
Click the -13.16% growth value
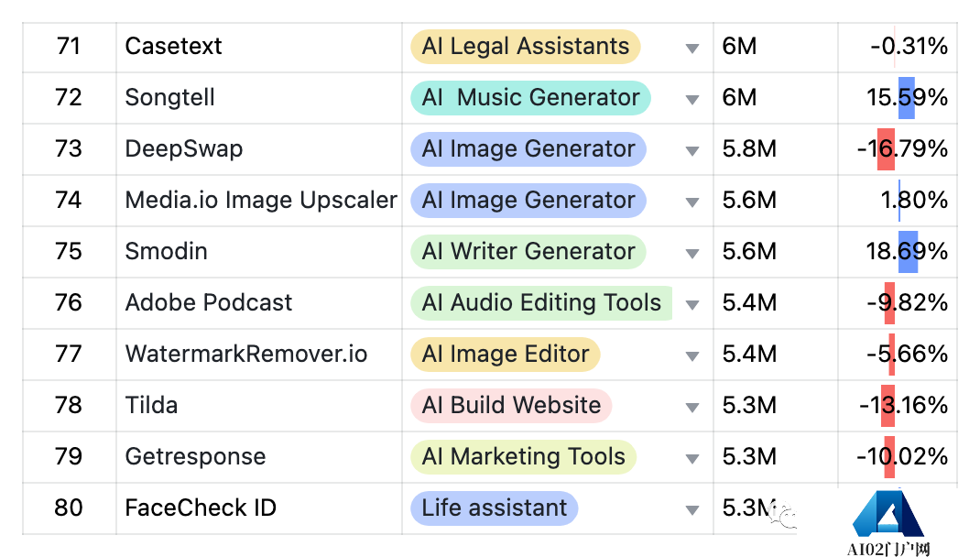[x=904, y=406]
